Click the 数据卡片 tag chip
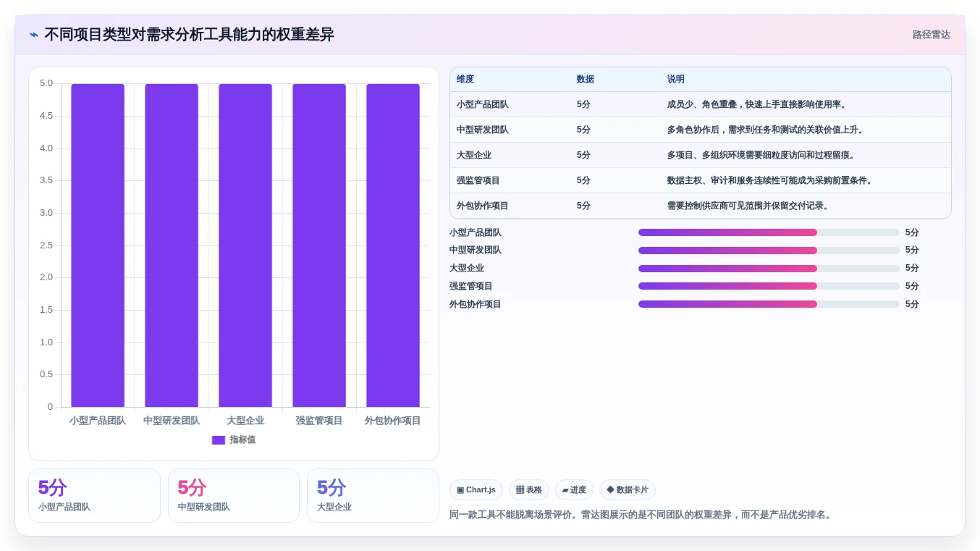This screenshot has height=551, width=980. pos(628,490)
